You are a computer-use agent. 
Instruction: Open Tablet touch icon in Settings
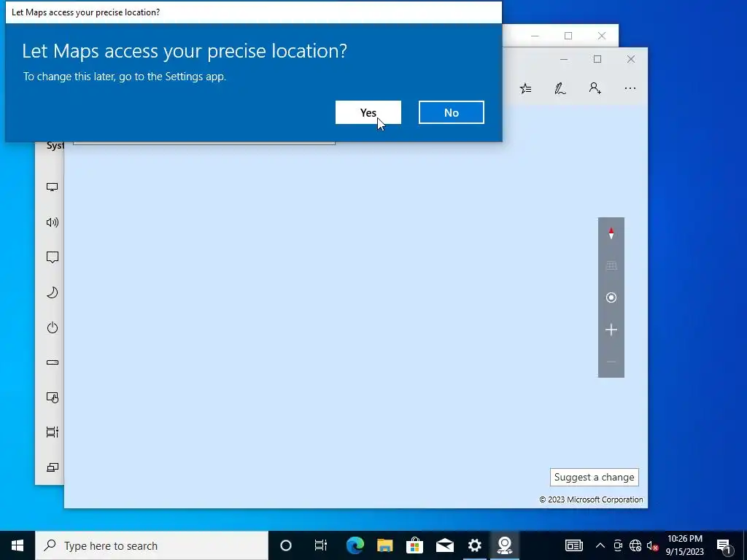(x=52, y=397)
